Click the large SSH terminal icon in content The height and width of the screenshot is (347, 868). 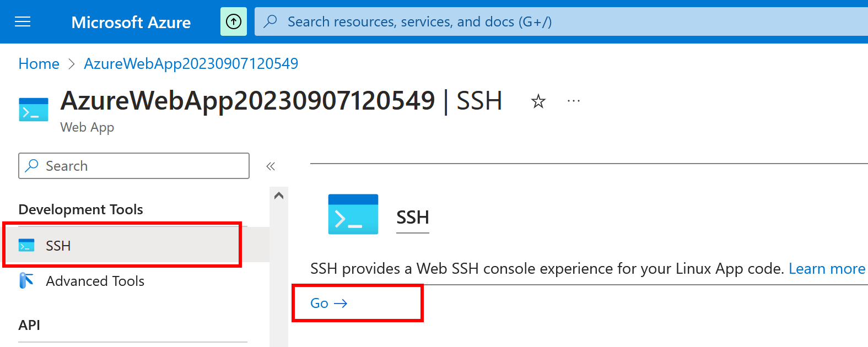[x=353, y=214]
